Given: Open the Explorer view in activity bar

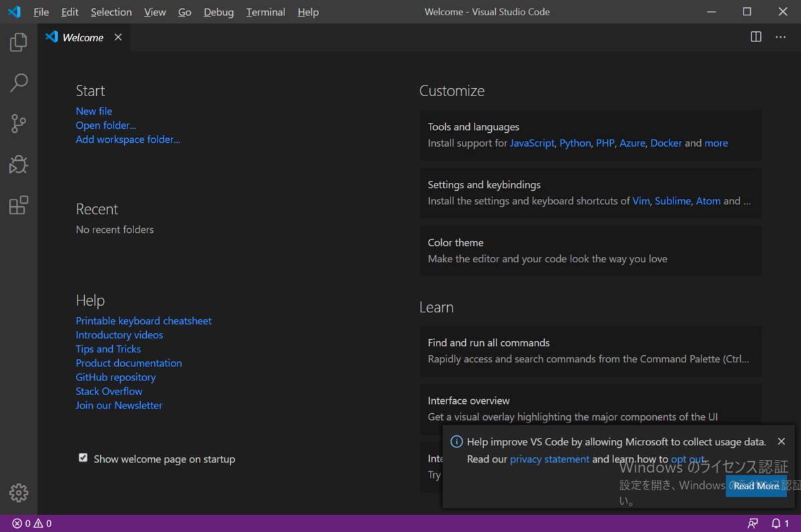Looking at the screenshot, I should (x=19, y=43).
